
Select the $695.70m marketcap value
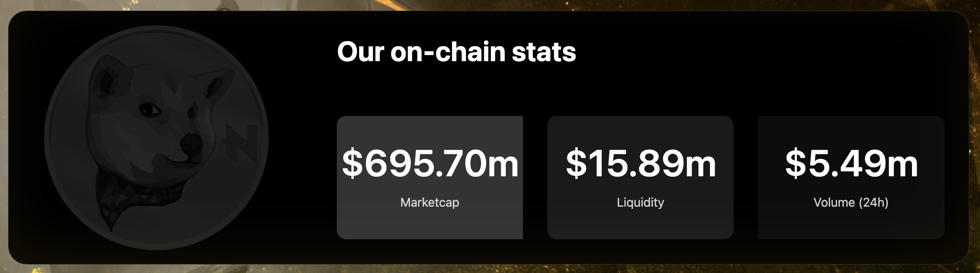click(430, 163)
